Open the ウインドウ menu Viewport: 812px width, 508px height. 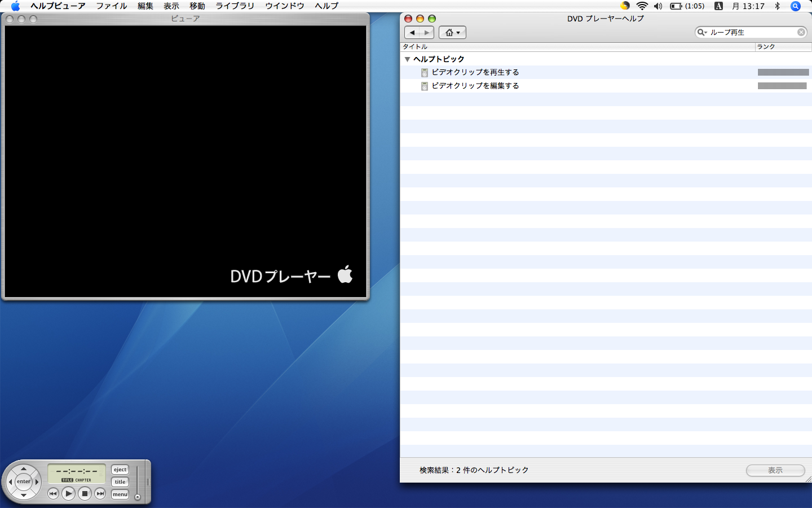click(x=285, y=6)
